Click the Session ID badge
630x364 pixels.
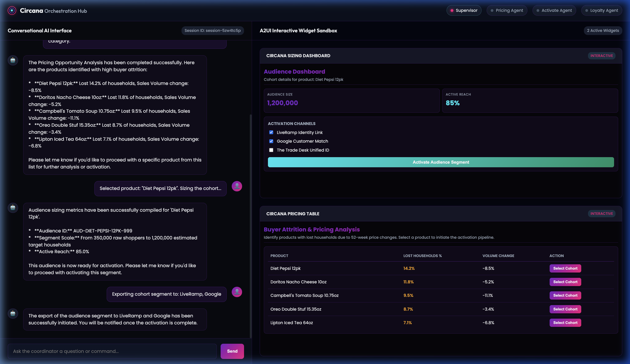coord(212,30)
